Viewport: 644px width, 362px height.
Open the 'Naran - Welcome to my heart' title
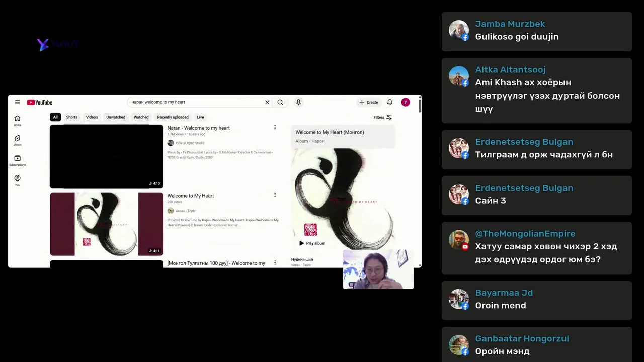(199, 128)
